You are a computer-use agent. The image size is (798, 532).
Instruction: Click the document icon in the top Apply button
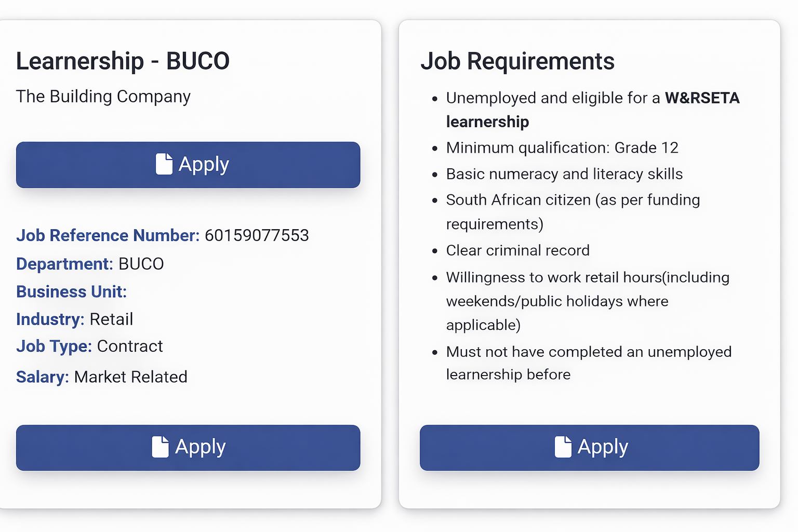[164, 164]
